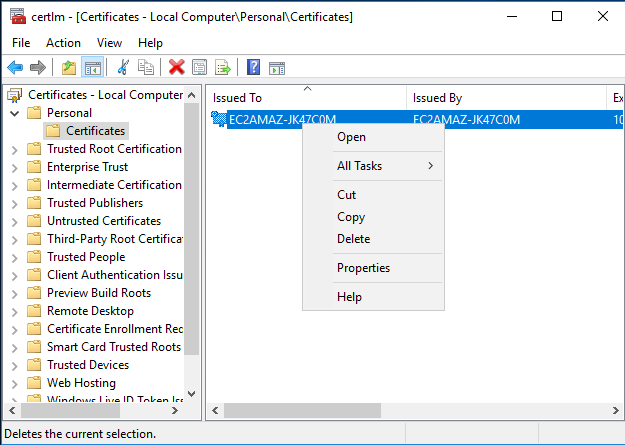Click the certificate icon beside EC2AMAZ-JK47C0M row
Image resolution: width=625 pixels, height=445 pixels.
[x=218, y=119]
